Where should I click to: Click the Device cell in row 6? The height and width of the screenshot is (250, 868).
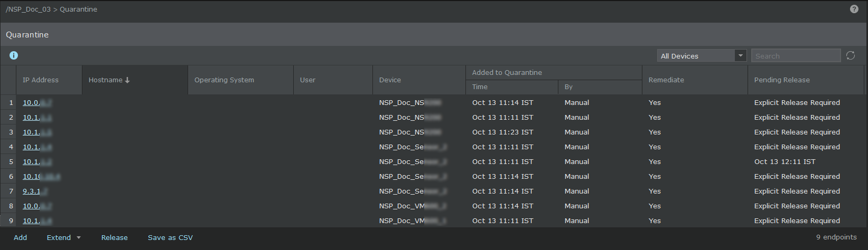(x=413, y=177)
